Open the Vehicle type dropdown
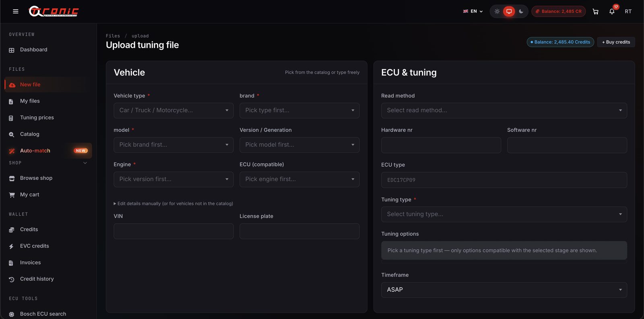The width and height of the screenshot is (644, 319). point(173,110)
